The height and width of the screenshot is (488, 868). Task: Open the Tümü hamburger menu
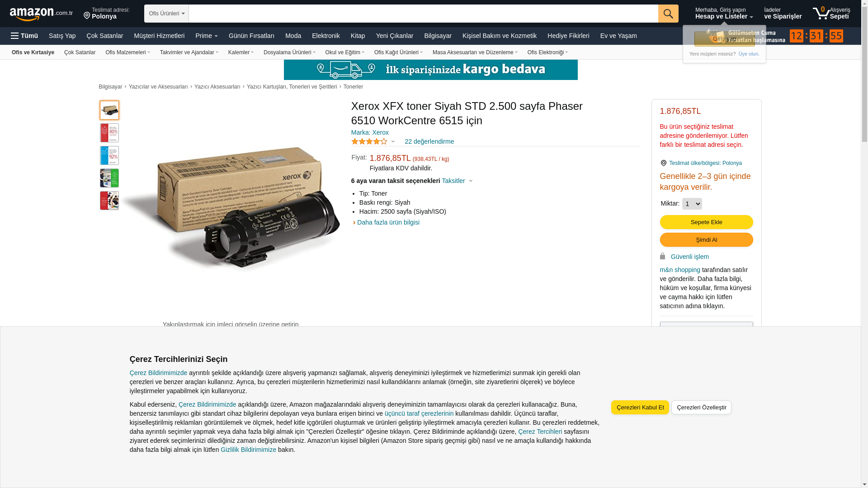point(24,36)
